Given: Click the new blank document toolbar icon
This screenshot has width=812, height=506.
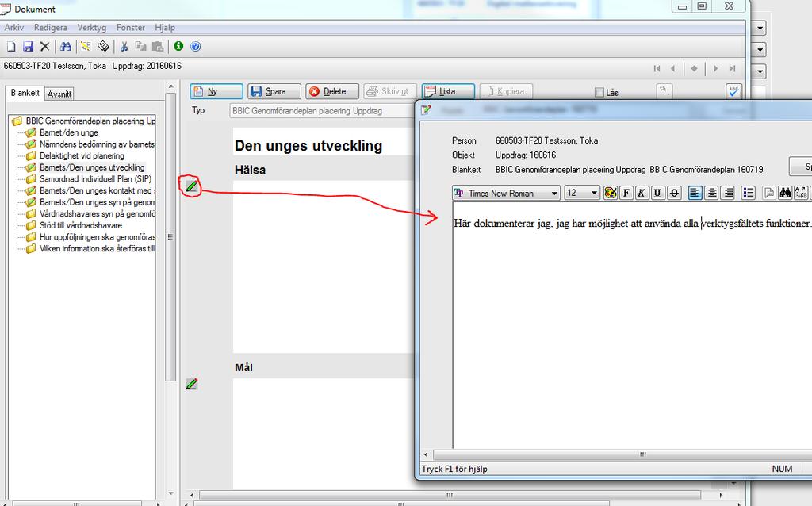Looking at the screenshot, I should pyautogui.click(x=11, y=47).
